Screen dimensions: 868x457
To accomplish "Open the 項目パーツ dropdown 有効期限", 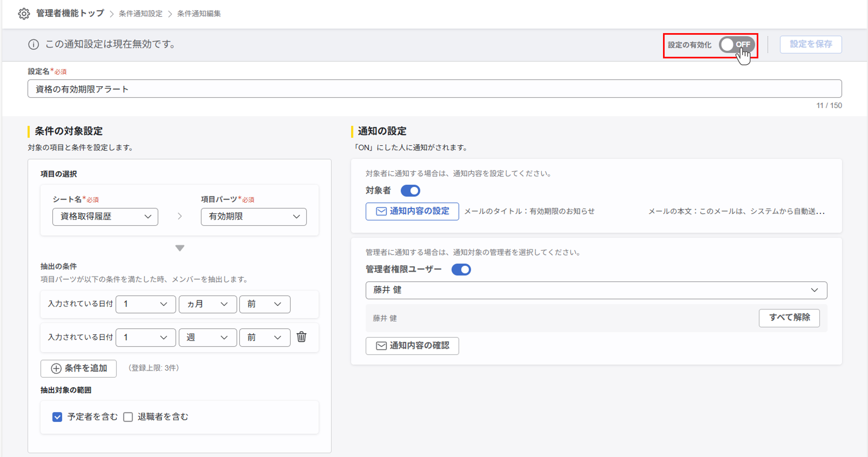I will (x=253, y=217).
